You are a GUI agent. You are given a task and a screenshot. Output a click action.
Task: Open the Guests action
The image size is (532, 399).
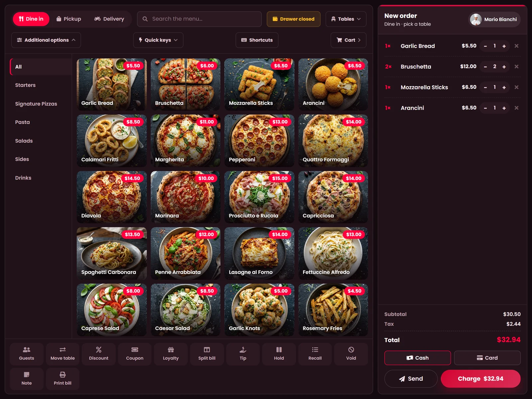pyautogui.click(x=27, y=354)
